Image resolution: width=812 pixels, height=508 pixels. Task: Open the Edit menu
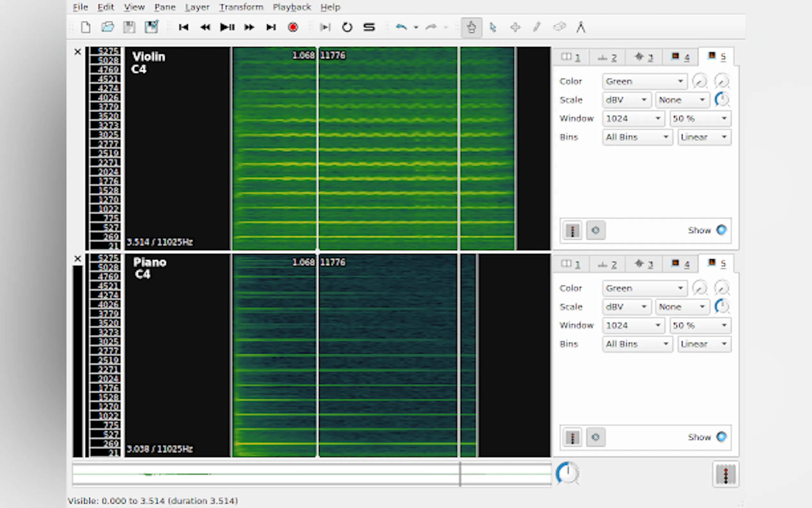click(x=106, y=7)
